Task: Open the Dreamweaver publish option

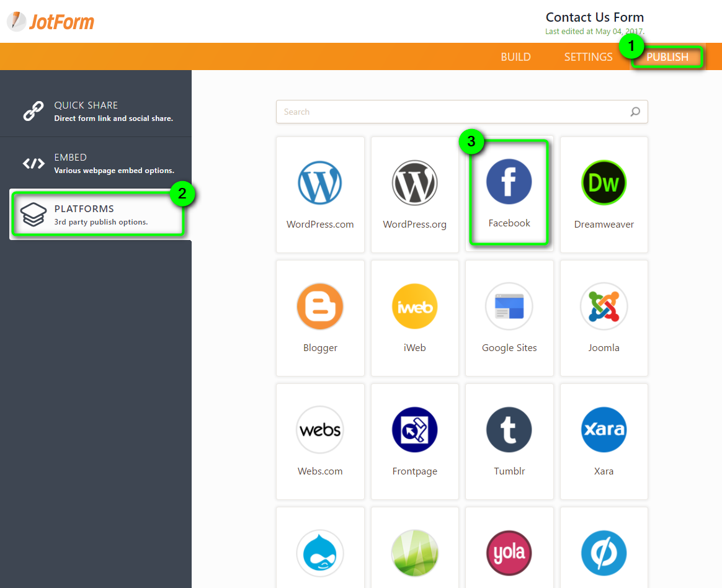Action: coord(604,183)
